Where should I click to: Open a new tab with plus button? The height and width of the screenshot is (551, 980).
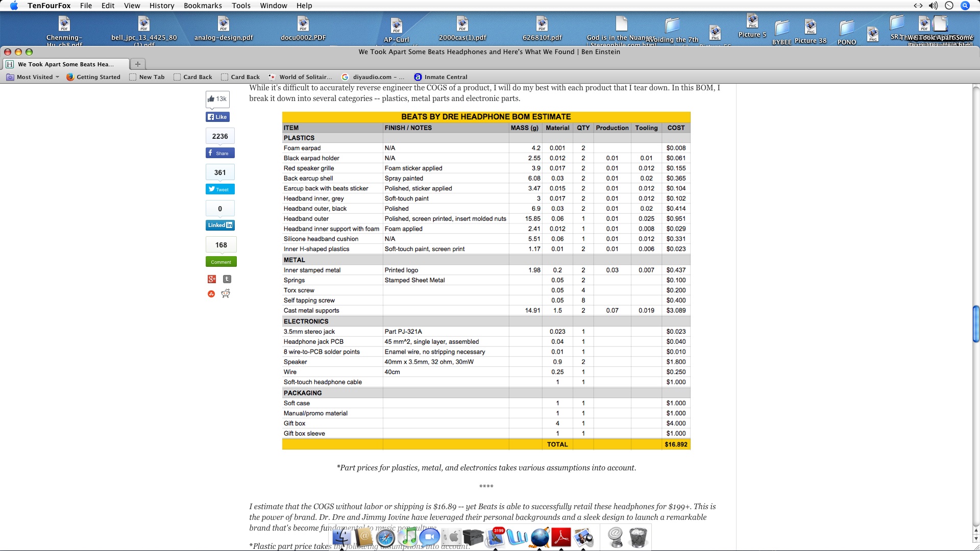click(137, 64)
